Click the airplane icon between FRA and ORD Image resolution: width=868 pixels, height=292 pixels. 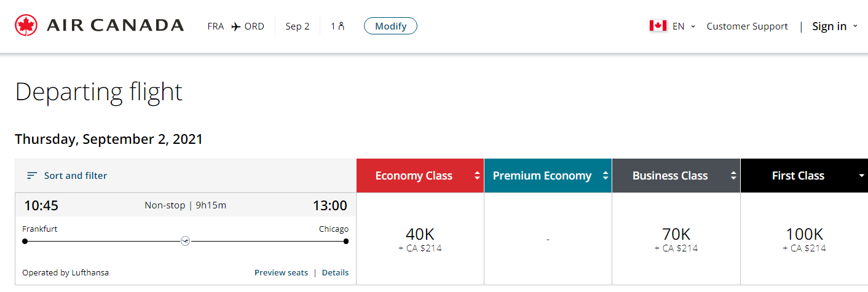pyautogui.click(x=235, y=26)
